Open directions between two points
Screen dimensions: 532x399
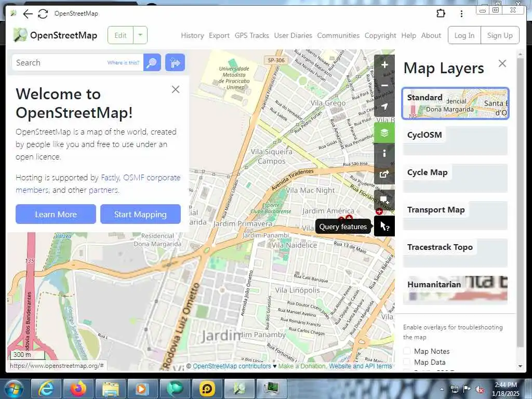click(x=175, y=62)
